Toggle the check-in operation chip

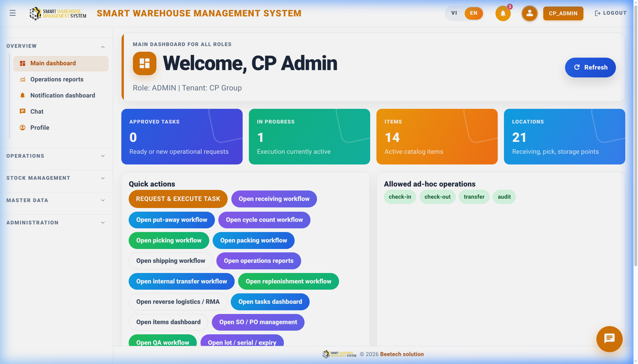click(x=400, y=197)
